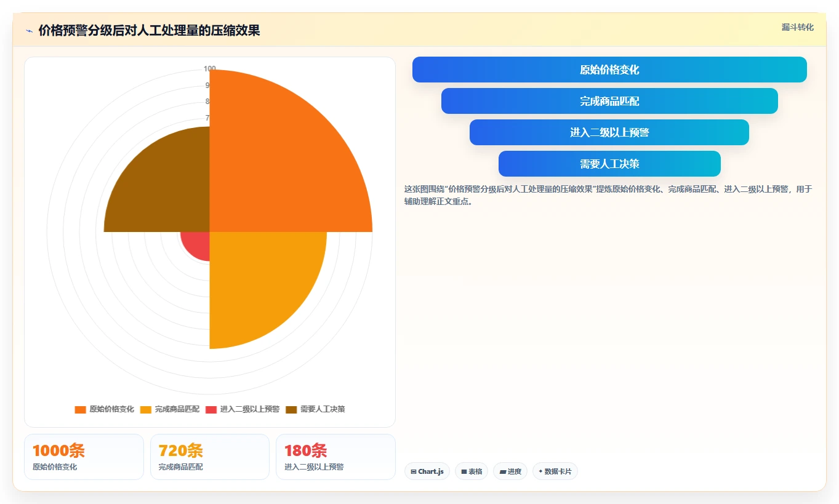Open the 720条 data card
The height and width of the screenshot is (504, 839).
(210, 457)
